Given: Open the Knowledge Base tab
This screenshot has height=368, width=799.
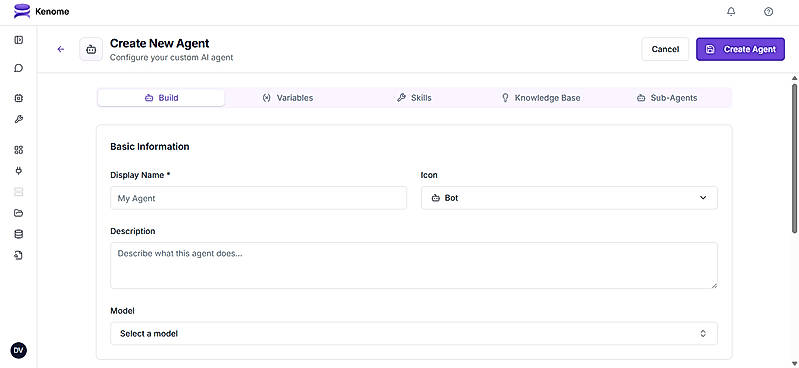Looking at the screenshot, I should pyautogui.click(x=541, y=98).
